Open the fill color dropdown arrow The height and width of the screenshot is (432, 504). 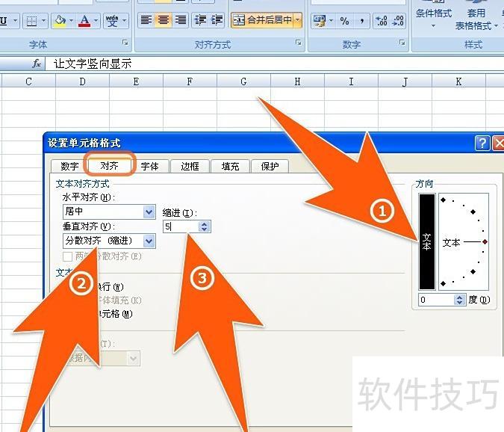(x=71, y=21)
